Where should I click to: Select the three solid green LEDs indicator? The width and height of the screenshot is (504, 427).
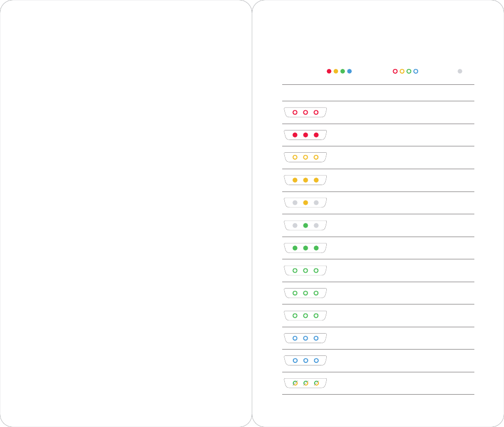pos(306,248)
